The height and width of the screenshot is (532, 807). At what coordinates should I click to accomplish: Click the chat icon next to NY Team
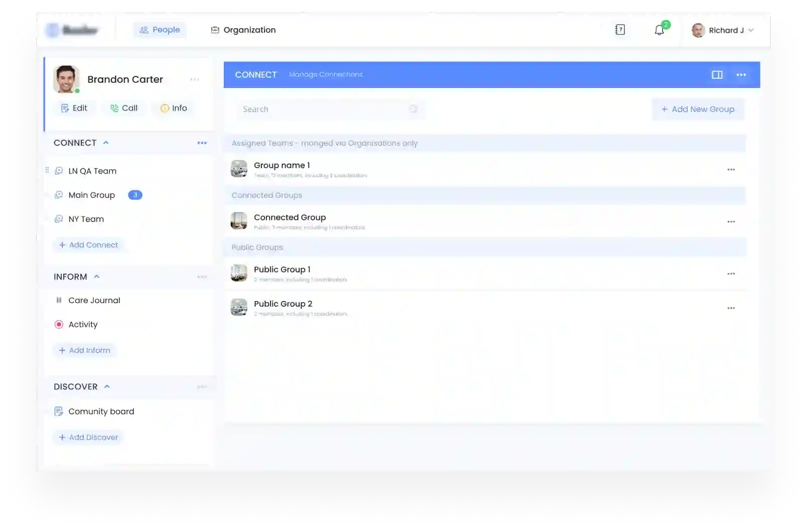point(59,219)
